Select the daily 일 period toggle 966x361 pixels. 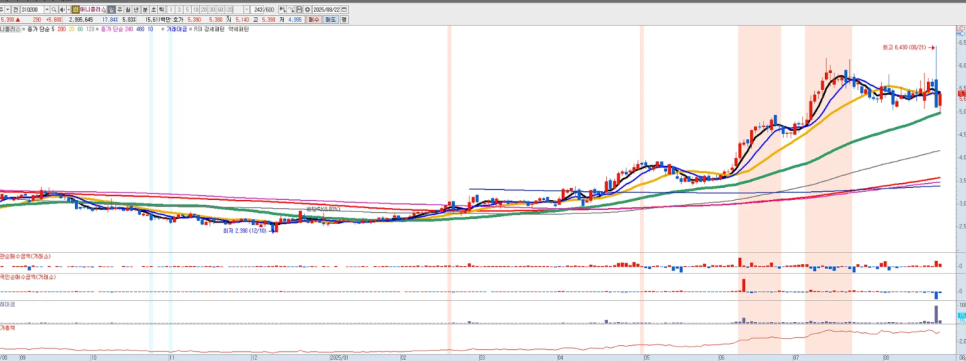click(x=111, y=10)
